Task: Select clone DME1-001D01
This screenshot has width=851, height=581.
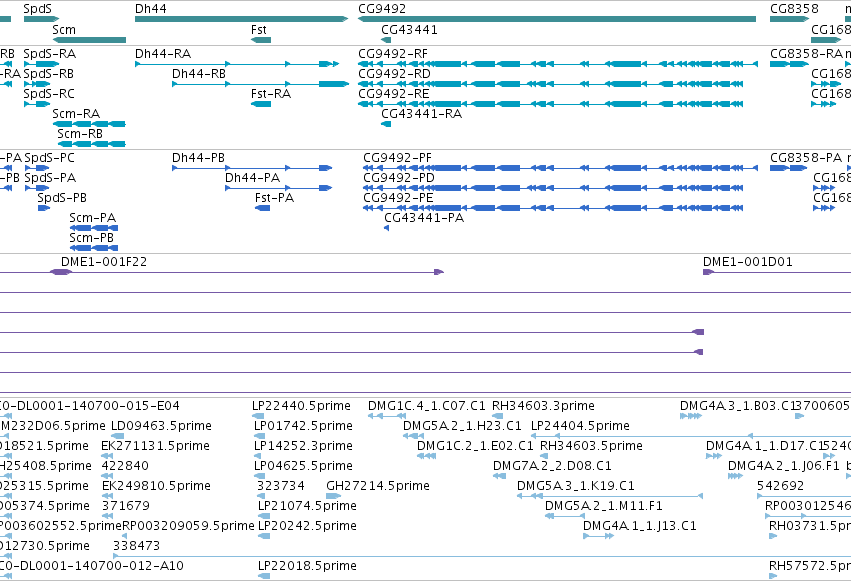Action: (x=777, y=272)
